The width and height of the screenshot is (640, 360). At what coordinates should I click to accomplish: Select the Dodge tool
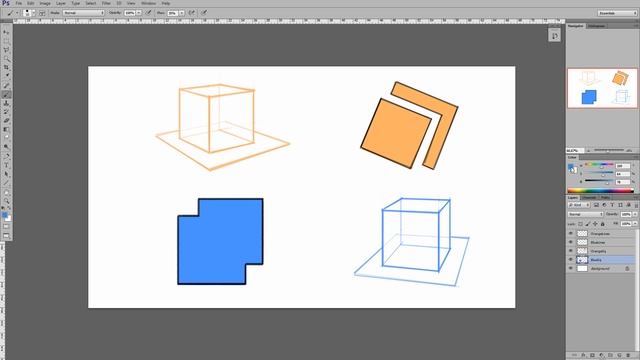click(x=6, y=147)
